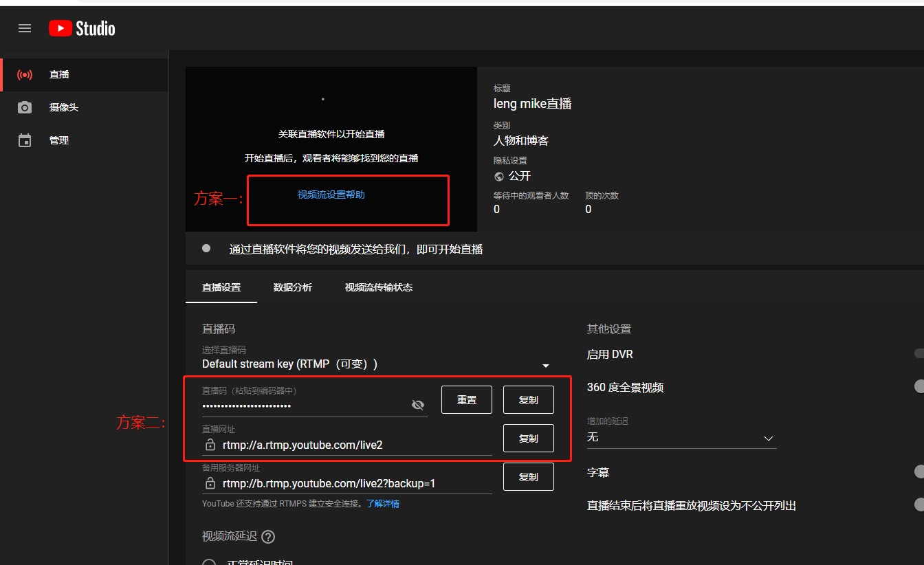
Task: Click the lock icon beside backup server URL
Action: point(210,483)
